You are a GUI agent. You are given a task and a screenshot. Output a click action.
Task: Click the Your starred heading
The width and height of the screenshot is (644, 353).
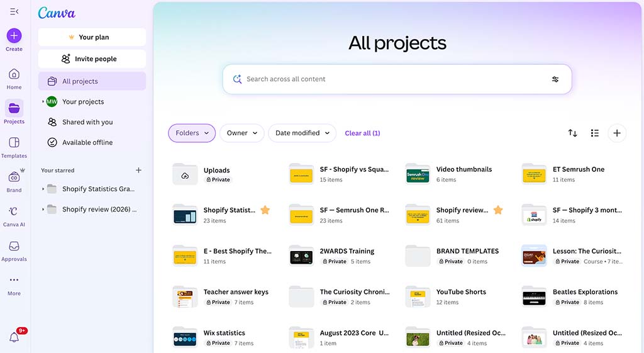(58, 170)
